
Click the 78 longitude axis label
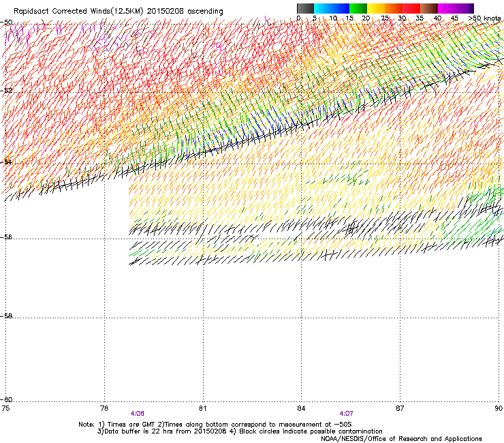pos(104,408)
